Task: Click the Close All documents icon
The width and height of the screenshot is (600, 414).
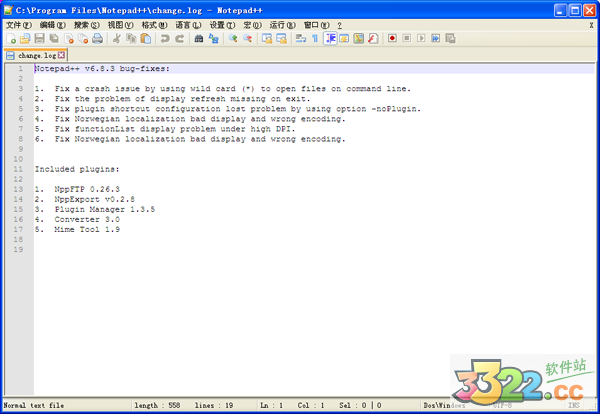Action: (x=83, y=39)
